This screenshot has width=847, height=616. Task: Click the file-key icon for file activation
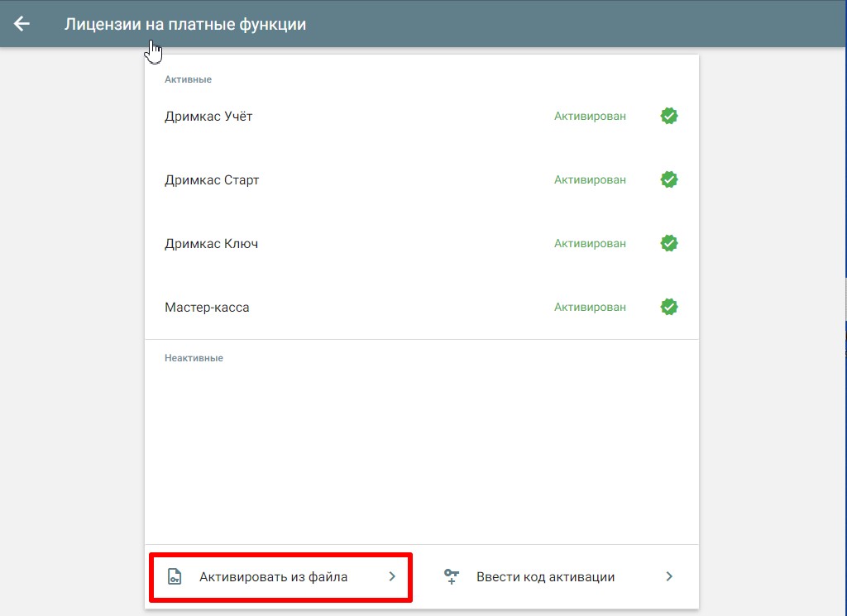(x=174, y=577)
